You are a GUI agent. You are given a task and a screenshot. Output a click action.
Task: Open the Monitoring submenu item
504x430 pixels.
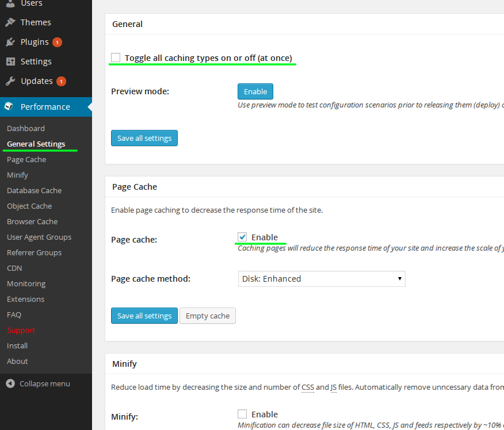[x=26, y=283]
